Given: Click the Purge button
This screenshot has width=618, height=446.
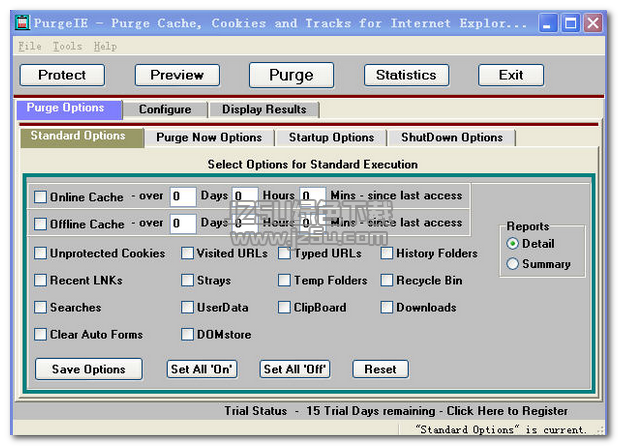Looking at the screenshot, I should pyautogui.click(x=291, y=75).
